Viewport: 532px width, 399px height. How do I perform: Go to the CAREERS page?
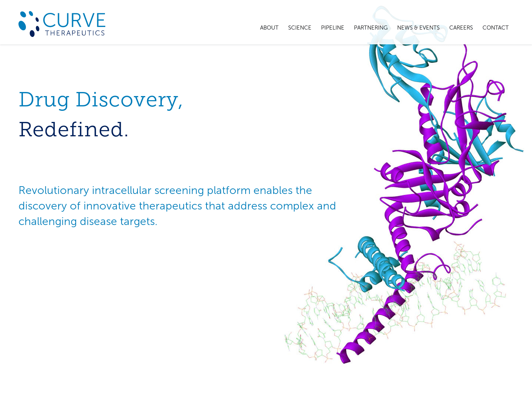tap(461, 28)
